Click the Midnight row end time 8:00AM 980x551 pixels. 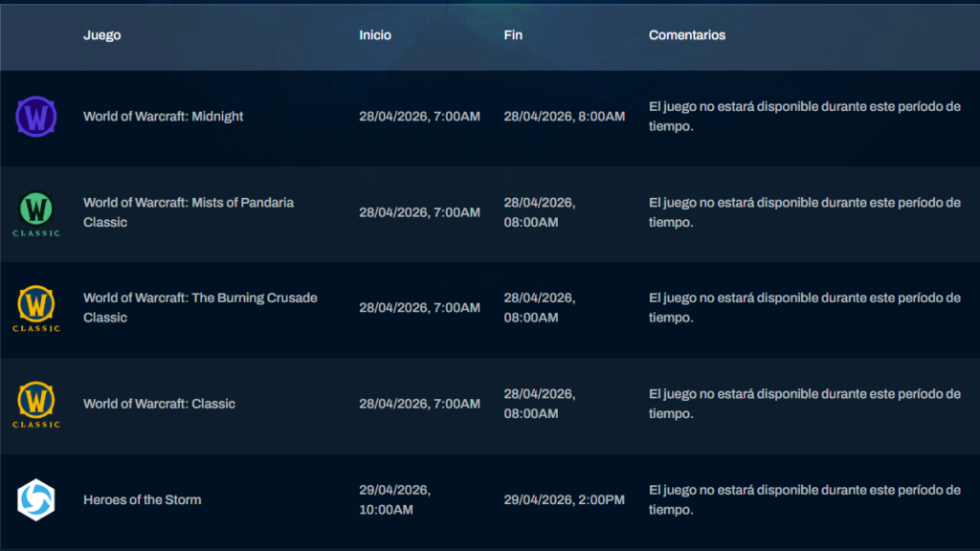[x=564, y=117]
